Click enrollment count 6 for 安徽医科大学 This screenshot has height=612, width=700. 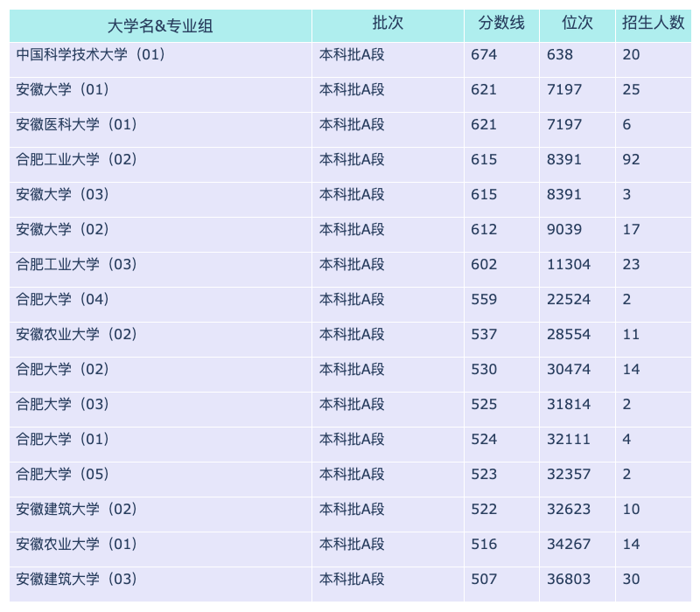point(626,124)
